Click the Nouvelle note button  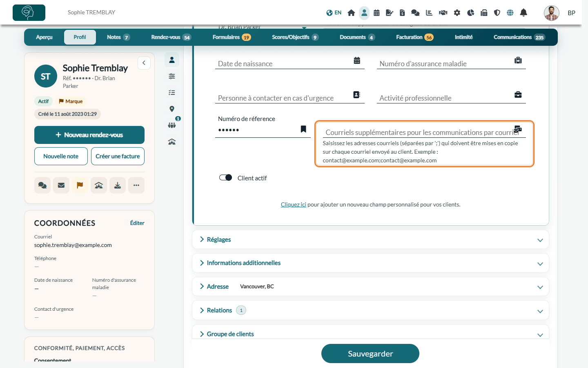click(61, 156)
